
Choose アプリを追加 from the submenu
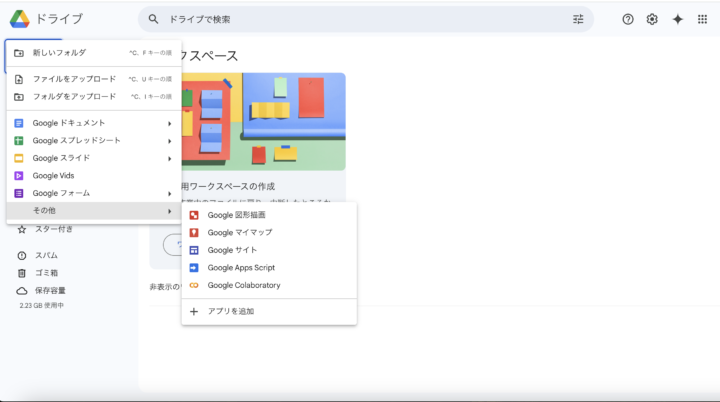point(269,311)
